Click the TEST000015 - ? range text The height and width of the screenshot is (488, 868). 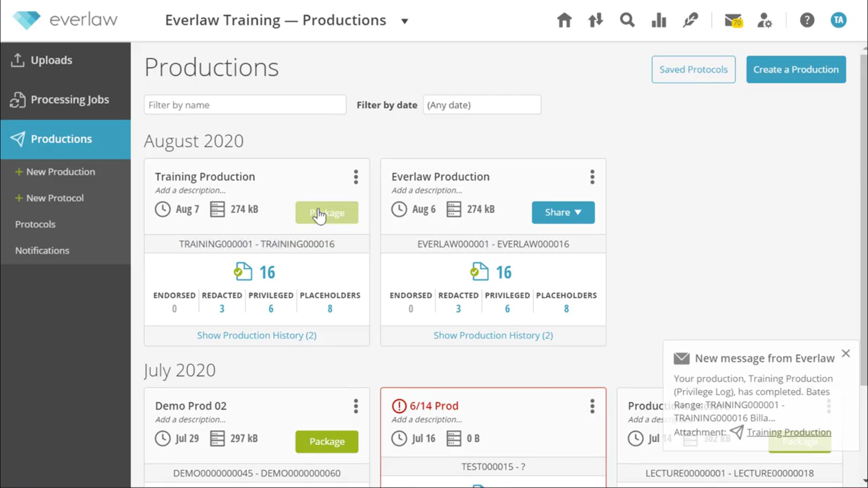pos(493,467)
